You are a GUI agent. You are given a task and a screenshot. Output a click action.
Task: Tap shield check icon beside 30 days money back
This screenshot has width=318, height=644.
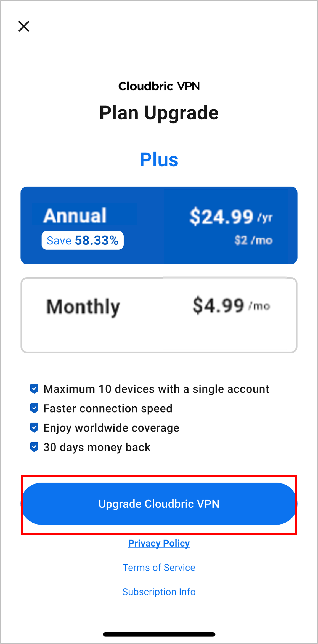(x=34, y=447)
